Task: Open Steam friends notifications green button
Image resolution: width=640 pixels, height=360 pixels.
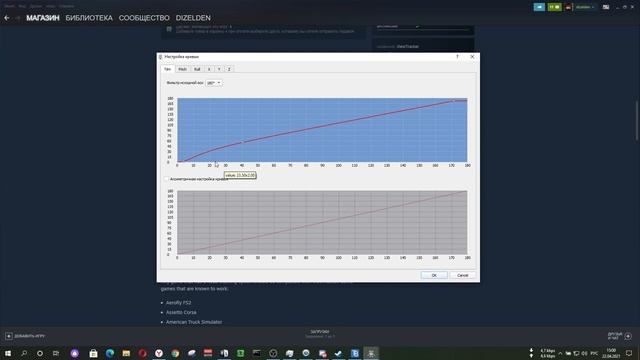Action: (554, 7)
